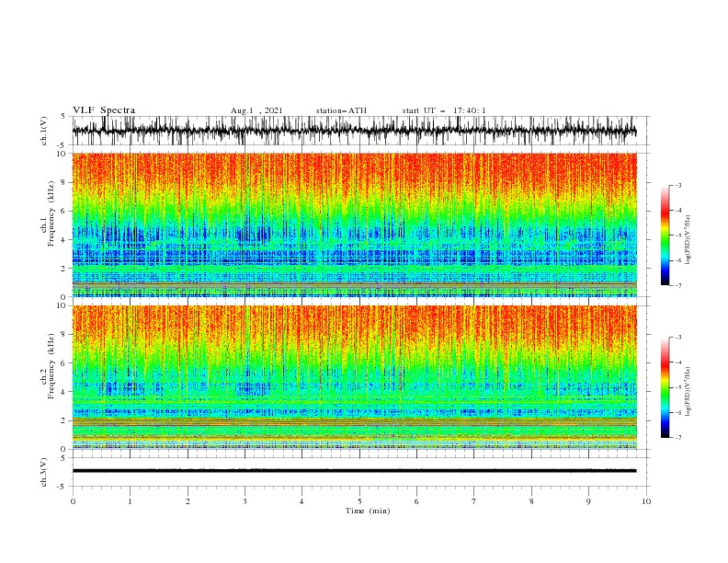Click the ch.1 spectrogram panel
Screen dimensions: 728x563
[354, 224]
